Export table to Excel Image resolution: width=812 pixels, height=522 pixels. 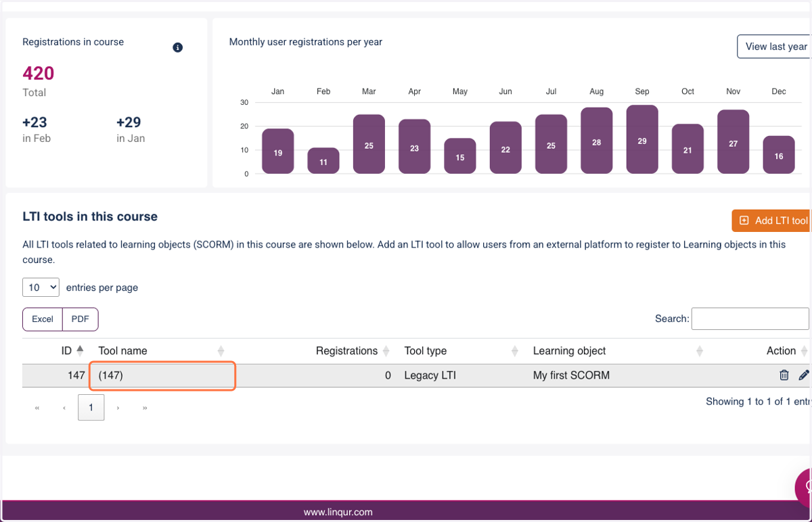pos(43,319)
